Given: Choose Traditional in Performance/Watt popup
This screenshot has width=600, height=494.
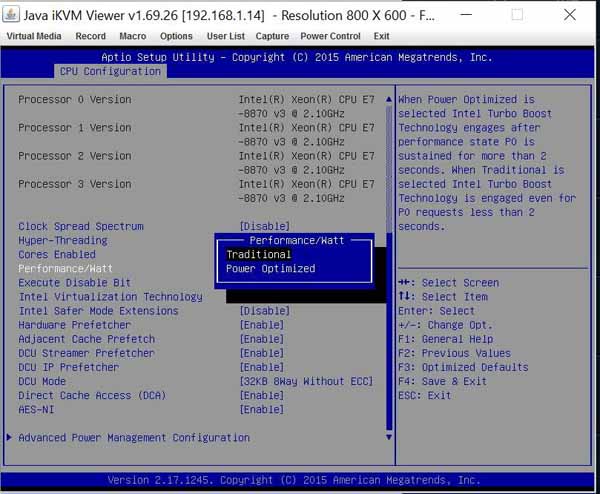Looking at the screenshot, I should pos(259,255).
